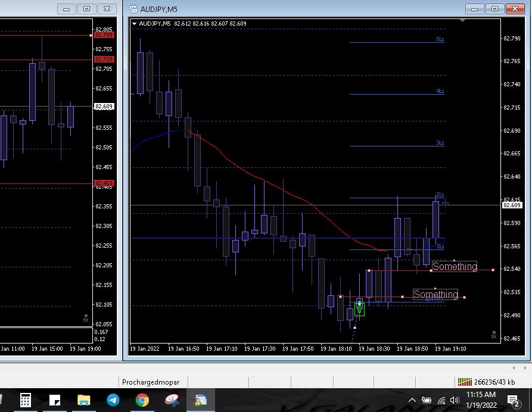Click the 3Ls level label
Viewport: 532px width, 412px height.
440,143
